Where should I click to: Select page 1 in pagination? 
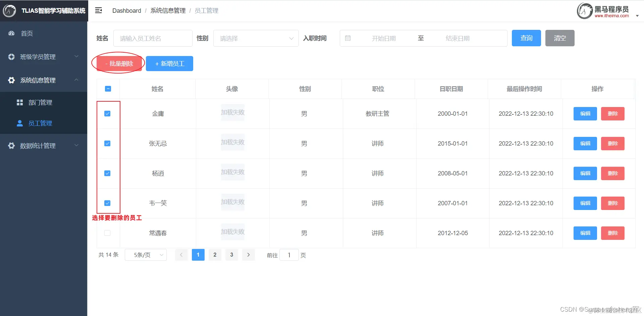pos(198,255)
